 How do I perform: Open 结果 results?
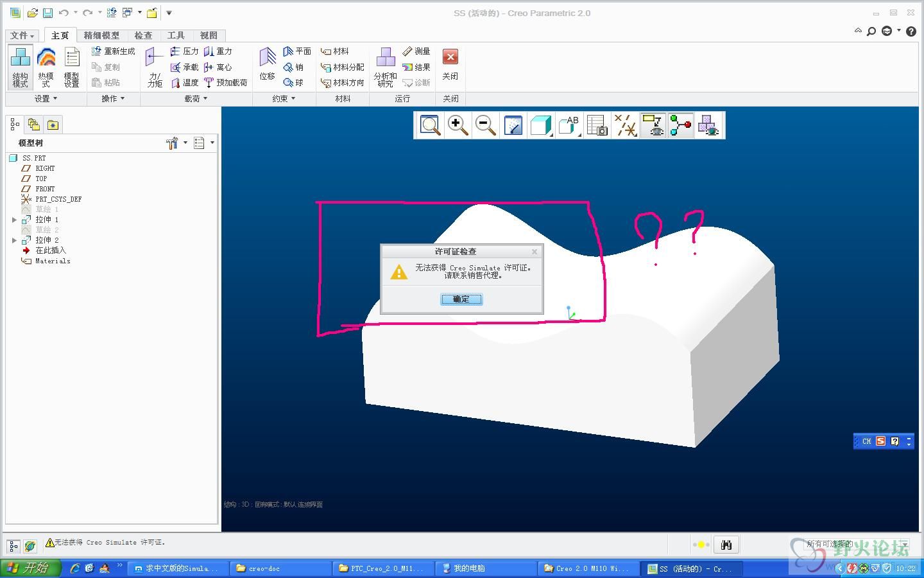tap(416, 67)
